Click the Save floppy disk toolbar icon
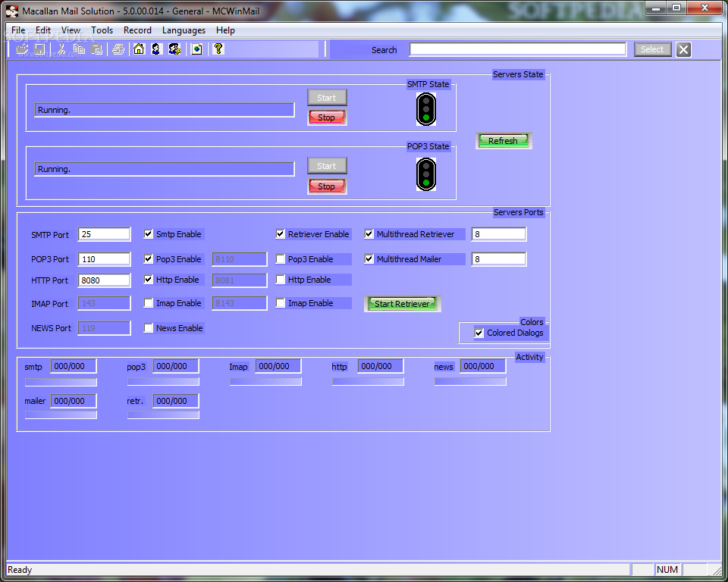This screenshot has height=582, width=728. click(39, 49)
